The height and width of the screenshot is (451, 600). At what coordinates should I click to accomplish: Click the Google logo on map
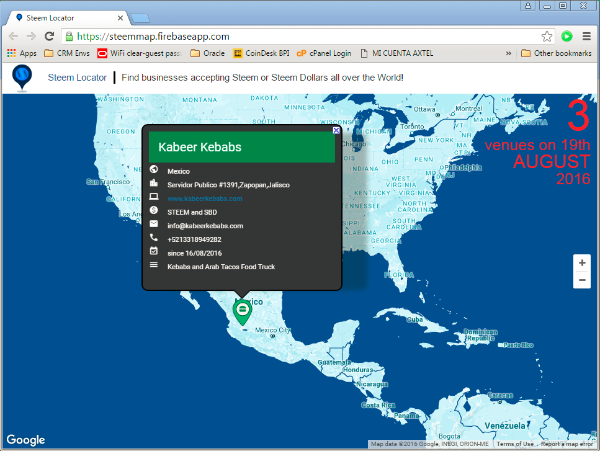(x=26, y=440)
